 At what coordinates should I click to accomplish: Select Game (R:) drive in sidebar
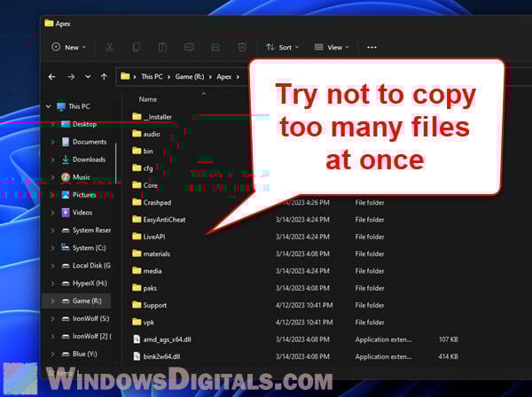click(87, 300)
